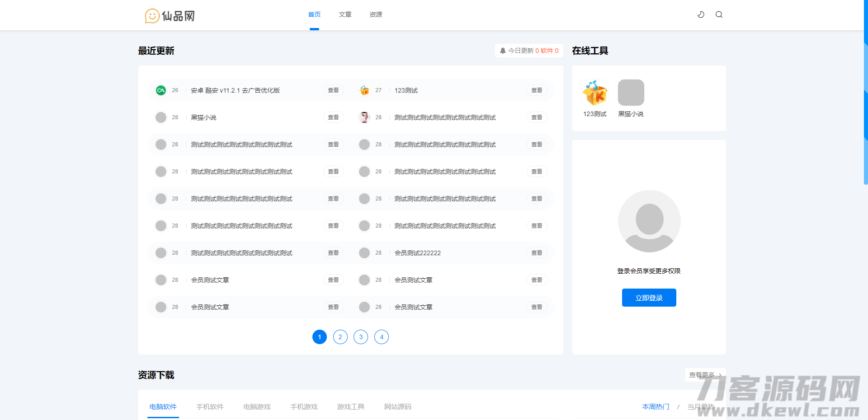Click 查看 next to the 酷安 entry
868x420 pixels.
pyautogui.click(x=333, y=90)
